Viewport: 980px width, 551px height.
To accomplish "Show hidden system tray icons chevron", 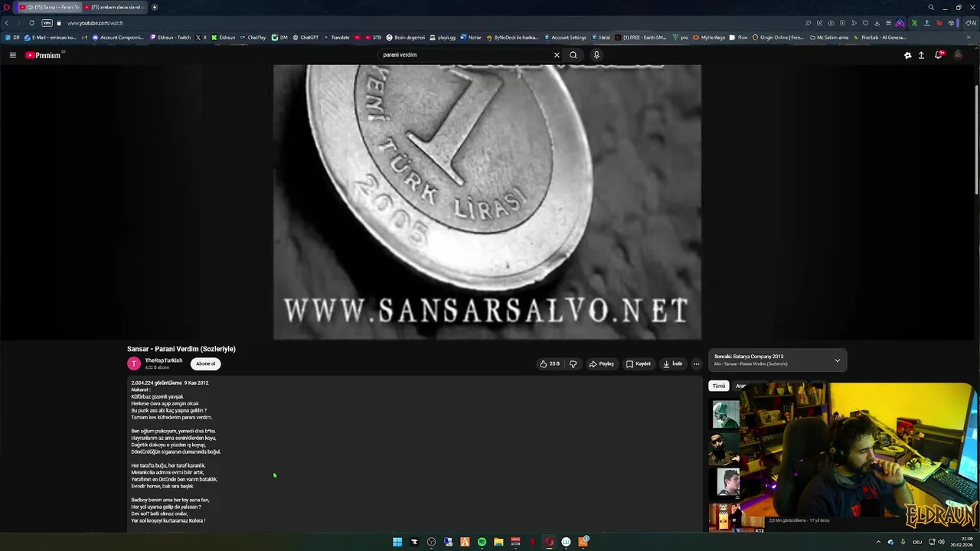I will pyautogui.click(x=878, y=542).
